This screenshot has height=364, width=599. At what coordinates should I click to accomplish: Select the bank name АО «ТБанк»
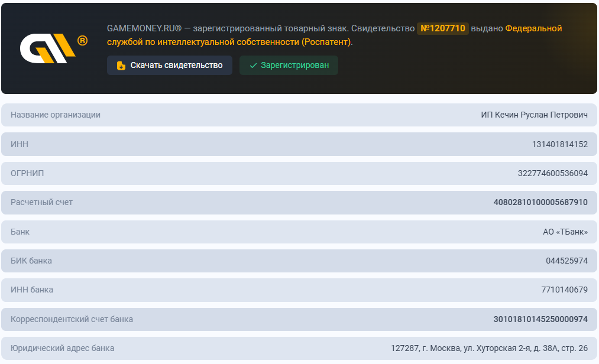(x=565, y=232)
